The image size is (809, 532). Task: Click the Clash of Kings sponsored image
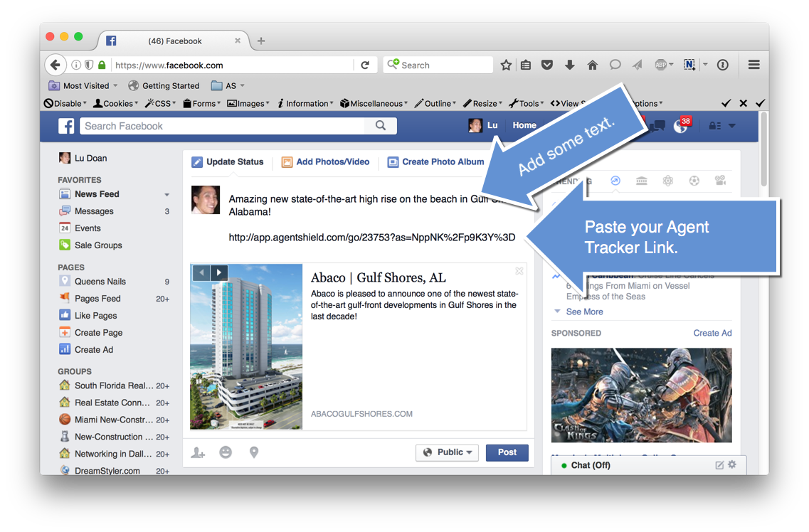pyautogui.click(x=641, y=395)
